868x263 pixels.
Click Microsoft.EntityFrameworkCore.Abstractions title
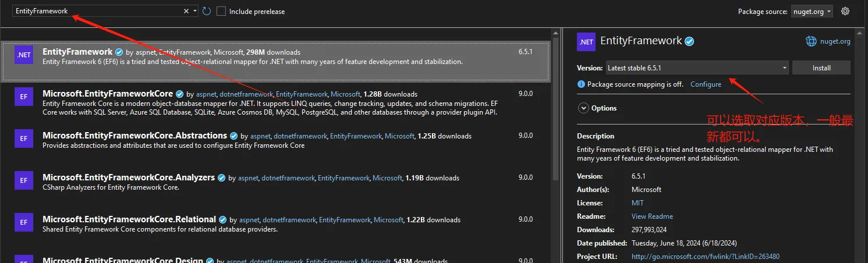pos(134,136)
